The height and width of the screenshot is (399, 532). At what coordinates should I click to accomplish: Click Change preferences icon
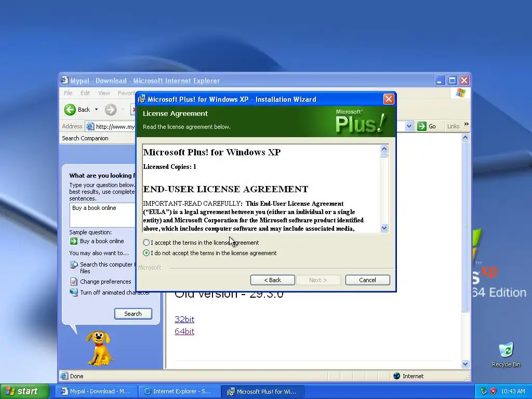tap(74, 282)
